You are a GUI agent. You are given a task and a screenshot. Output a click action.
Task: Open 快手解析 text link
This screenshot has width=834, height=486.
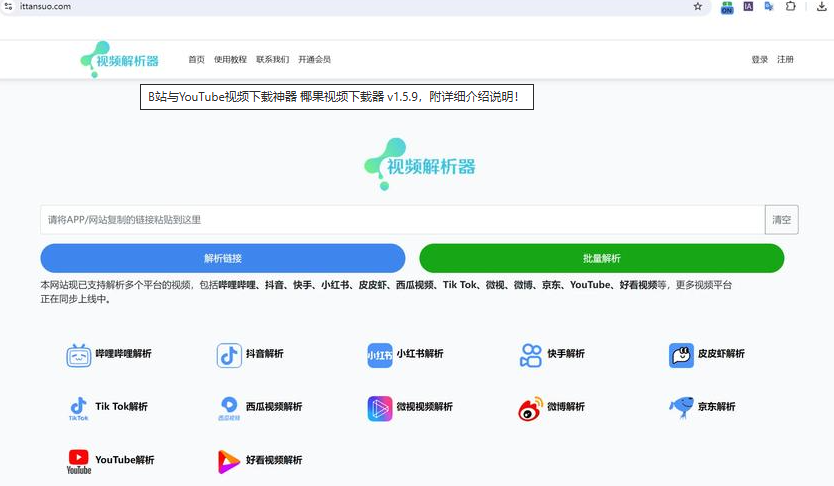566,354
